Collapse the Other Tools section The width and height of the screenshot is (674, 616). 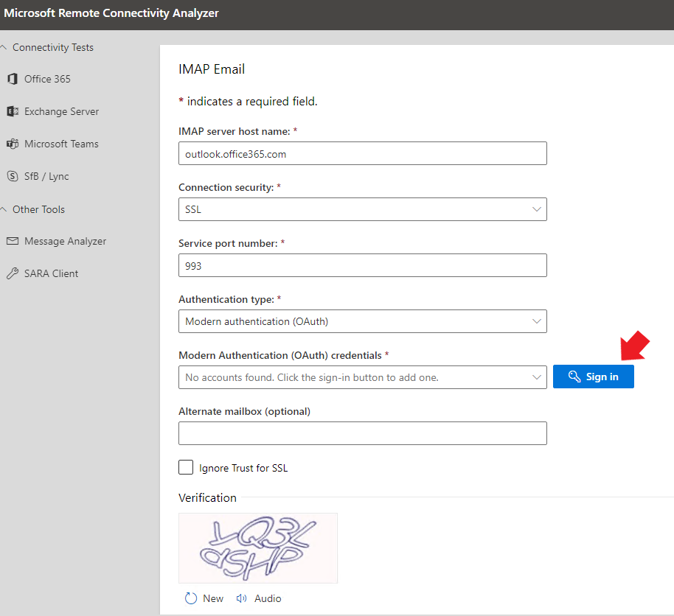click(4, 209)
